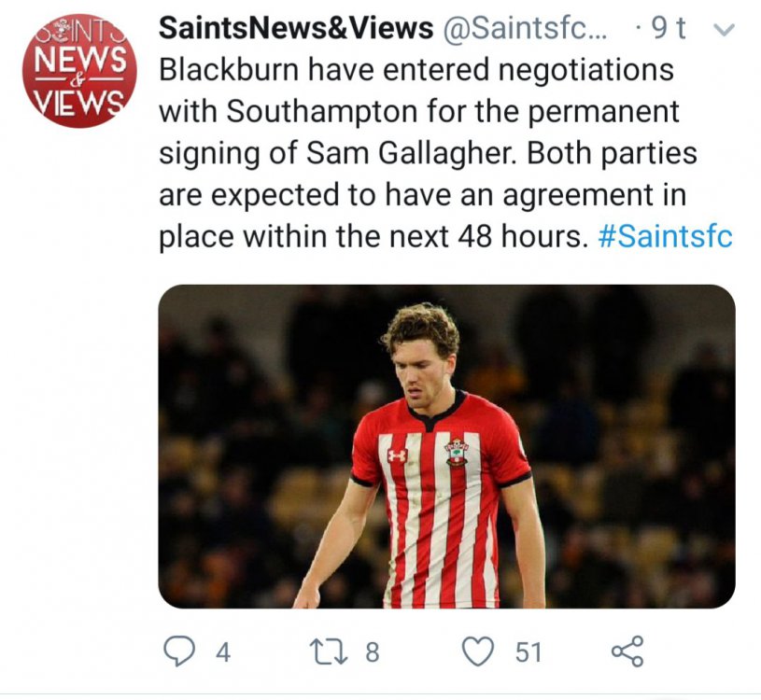The image size is (761, 700).
Task: Like the tweet with the heart icon
Action: point(478,651)
